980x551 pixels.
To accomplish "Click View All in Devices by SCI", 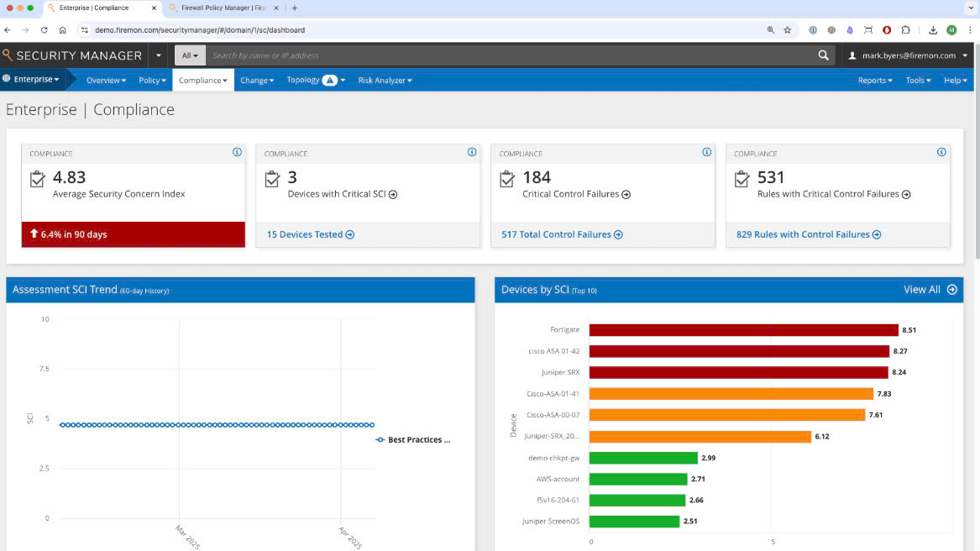I will coord(929,290).
